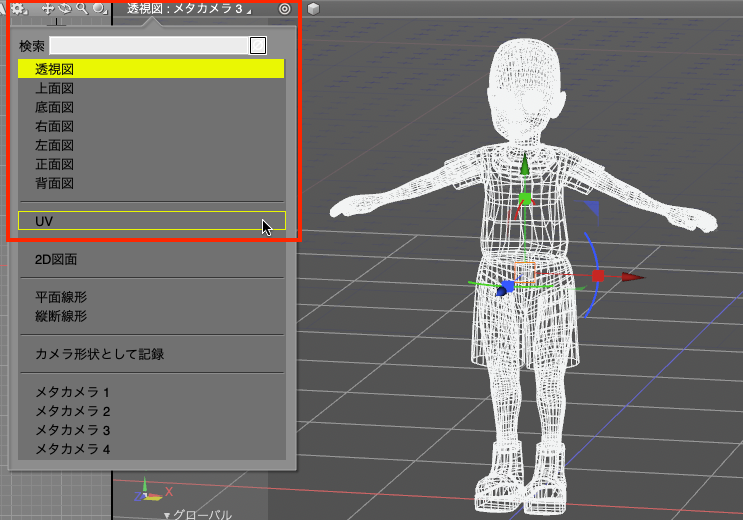Click the circular target icon beside the camera title
743x520 pixels.
(285, 9)
